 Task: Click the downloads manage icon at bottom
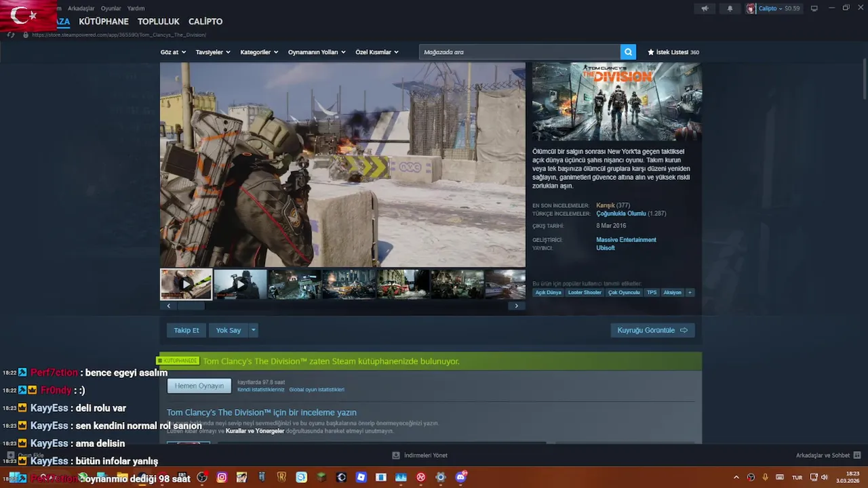[x=396, y=455]
